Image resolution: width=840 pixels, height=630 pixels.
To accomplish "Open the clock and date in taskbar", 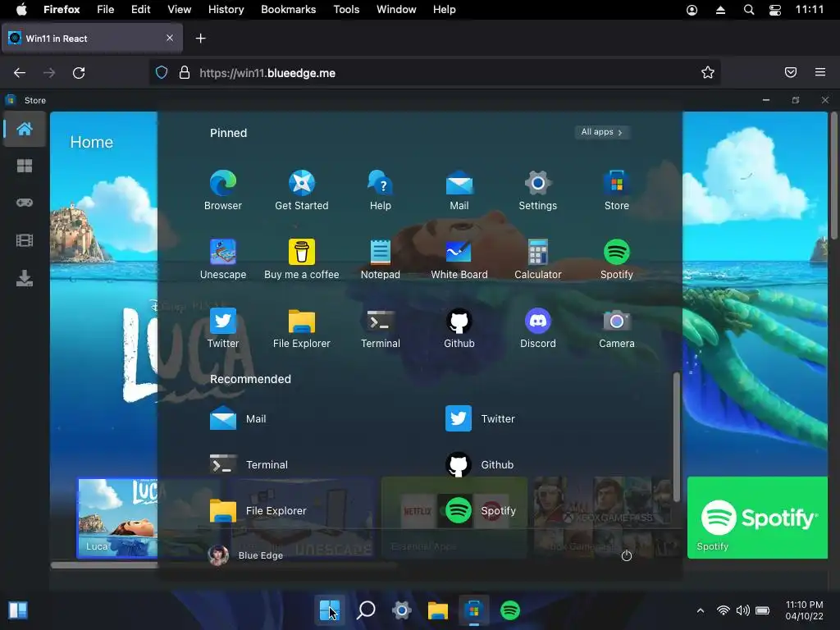I will click(804, 610).
